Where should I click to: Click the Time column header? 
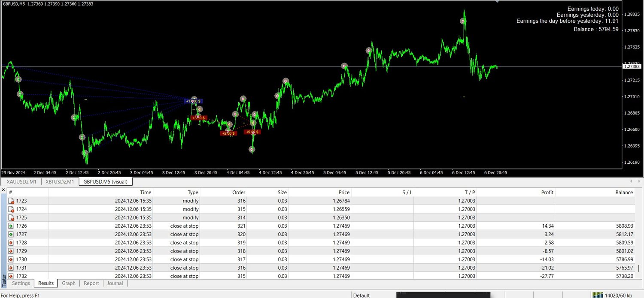coord(100,193)
